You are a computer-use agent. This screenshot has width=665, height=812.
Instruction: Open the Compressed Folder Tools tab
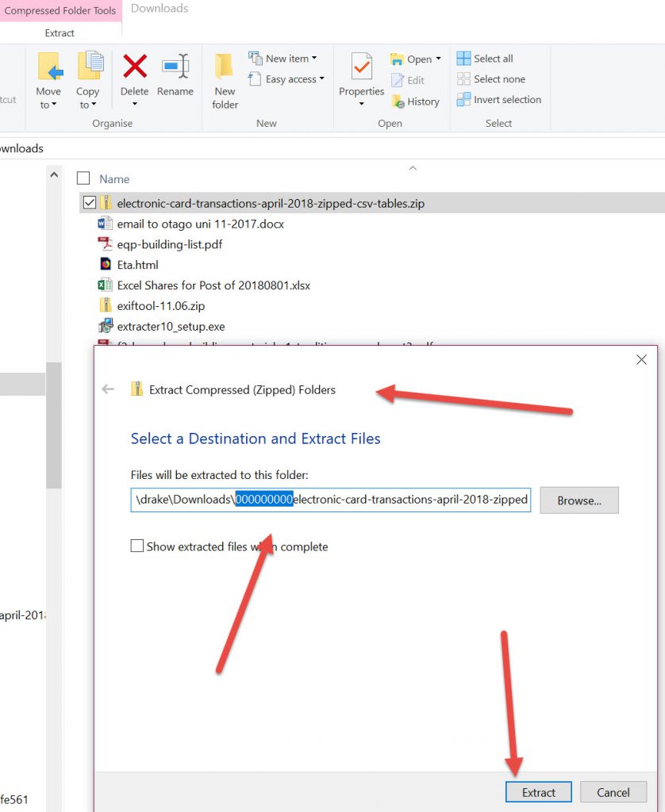point(60,11)
